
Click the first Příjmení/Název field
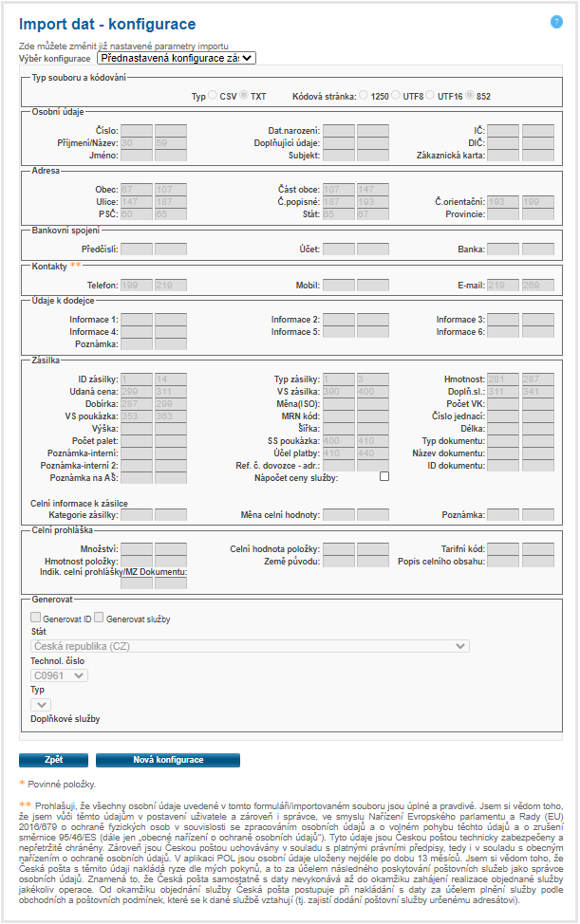click(x=137, y=142)
